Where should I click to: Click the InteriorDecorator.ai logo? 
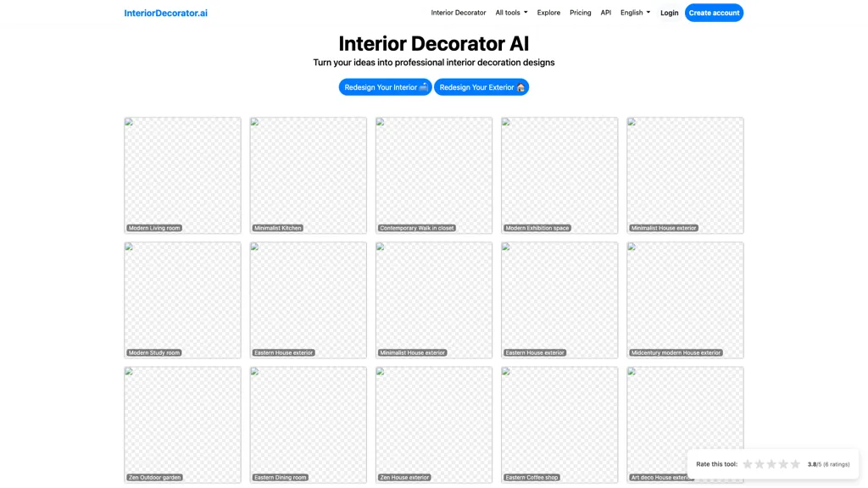166,12
